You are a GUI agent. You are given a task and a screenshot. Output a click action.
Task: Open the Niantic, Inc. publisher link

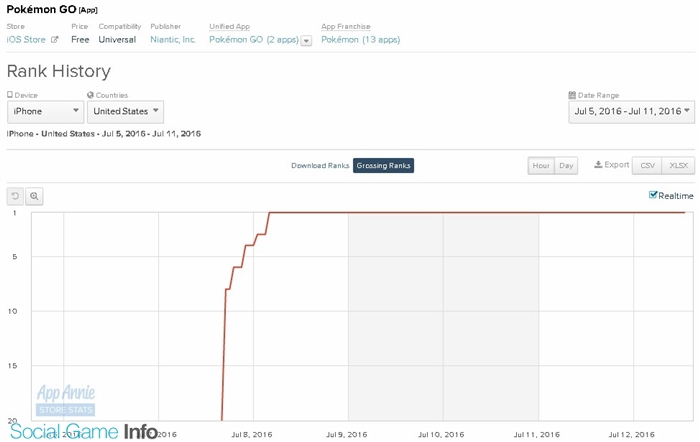click(173, 40)
